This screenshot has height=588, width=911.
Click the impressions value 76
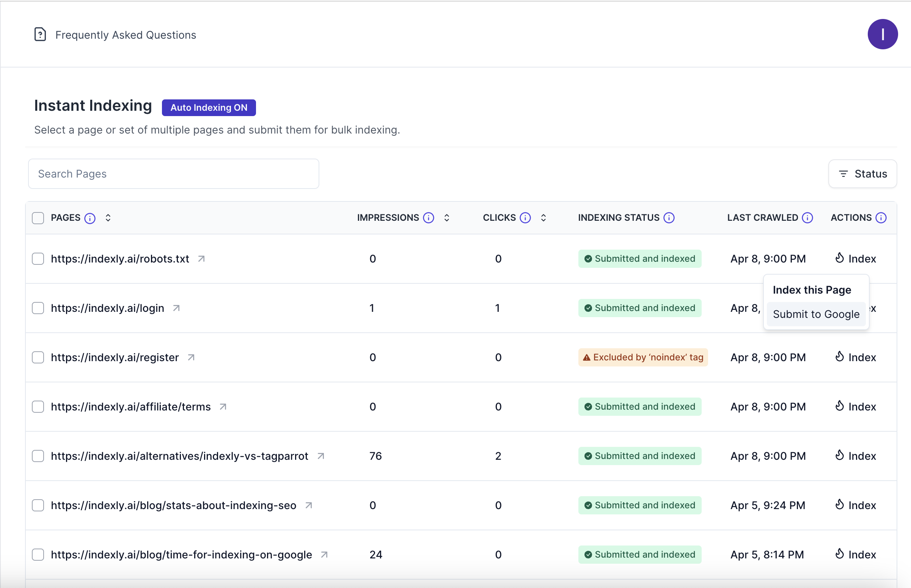(375, 456)
